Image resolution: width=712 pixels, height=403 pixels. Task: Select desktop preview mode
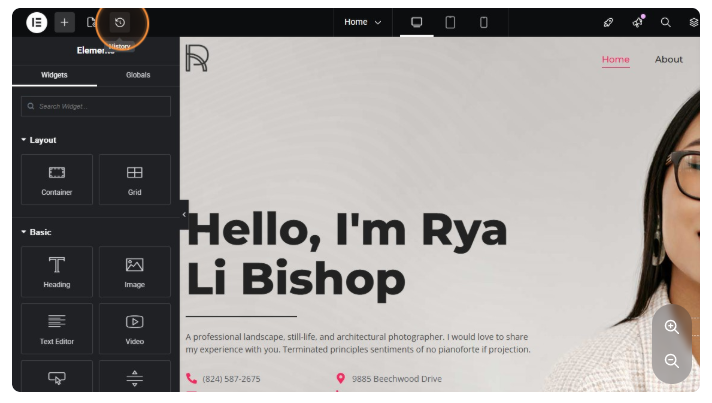pyautogui.click(x=417, y=22)
